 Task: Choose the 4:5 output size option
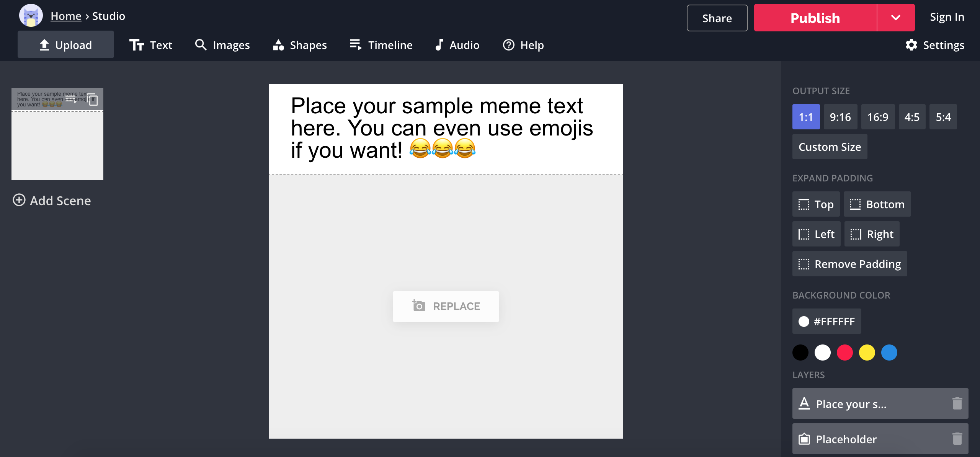click(x=912, y=117)
